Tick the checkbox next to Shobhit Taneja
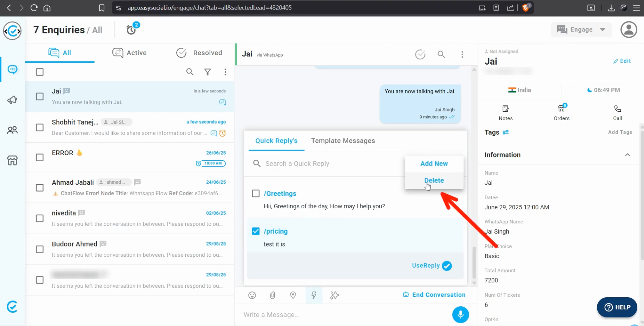 coord(40,128)
